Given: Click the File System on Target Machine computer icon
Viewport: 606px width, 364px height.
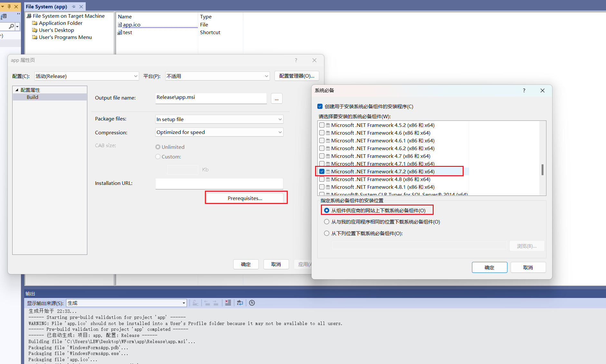Looking at the screenshot, I should point(29,16).
